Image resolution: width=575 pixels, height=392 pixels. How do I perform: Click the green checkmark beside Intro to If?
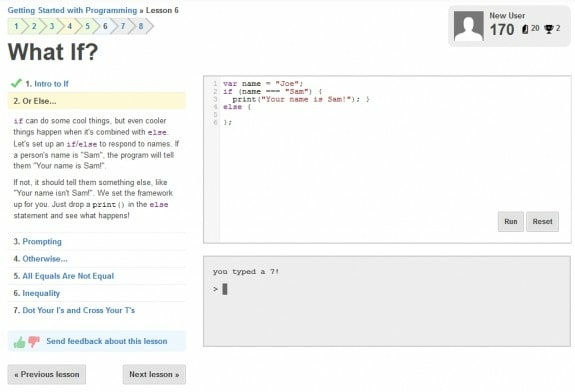(16, 83)
